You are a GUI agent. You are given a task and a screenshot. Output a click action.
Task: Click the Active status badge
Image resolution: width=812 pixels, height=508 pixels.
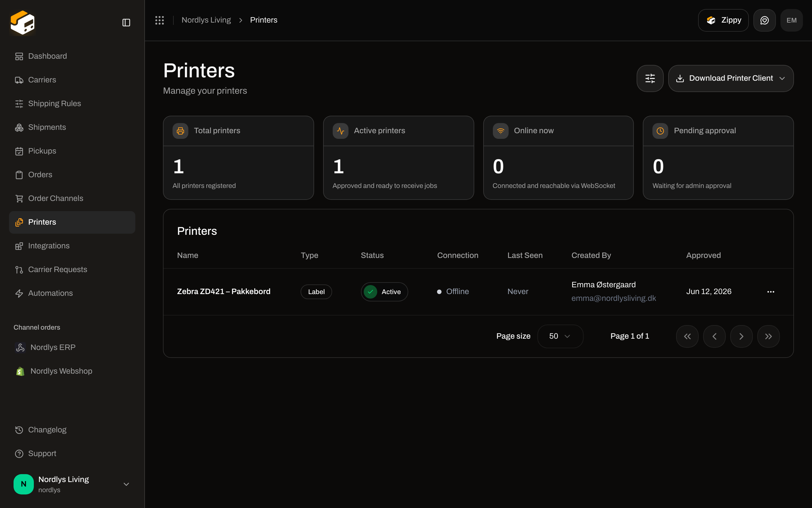(x=384, y=292)
